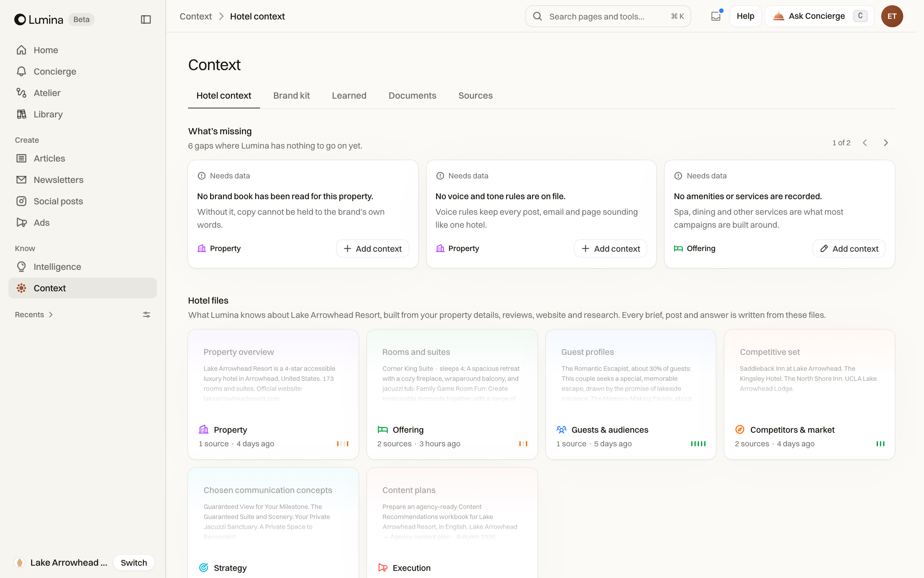Click Context in the breadcrumb

coord(195,17)
